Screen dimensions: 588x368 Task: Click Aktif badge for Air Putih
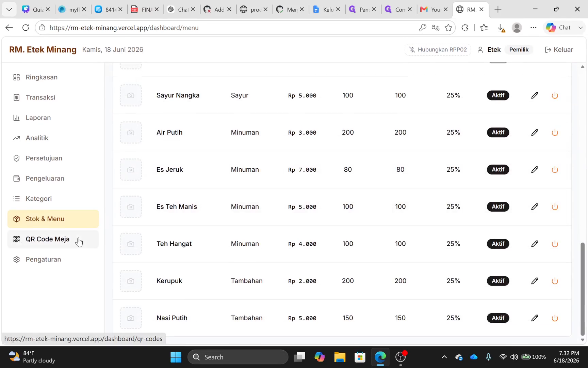click(x=498, y=133)
